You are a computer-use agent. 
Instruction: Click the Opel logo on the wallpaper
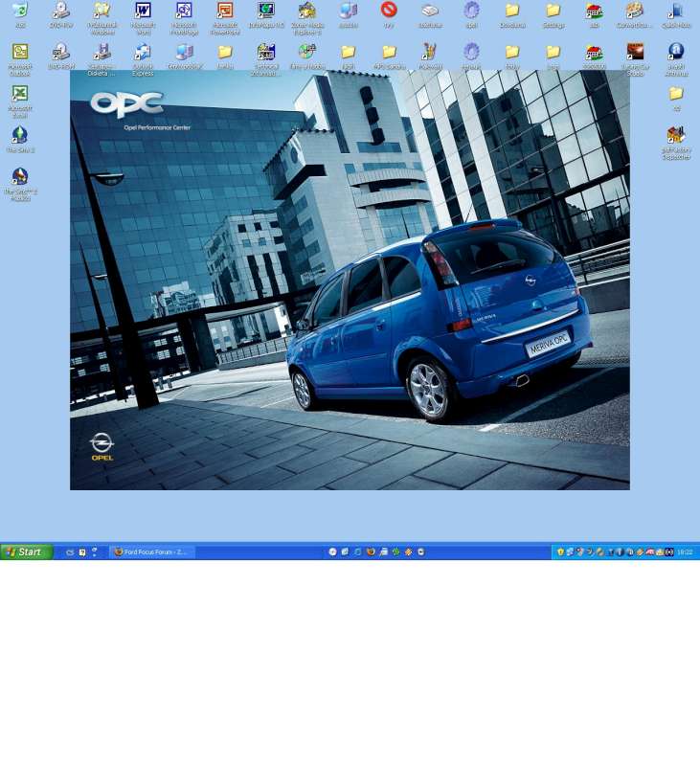tap(102, 443)
